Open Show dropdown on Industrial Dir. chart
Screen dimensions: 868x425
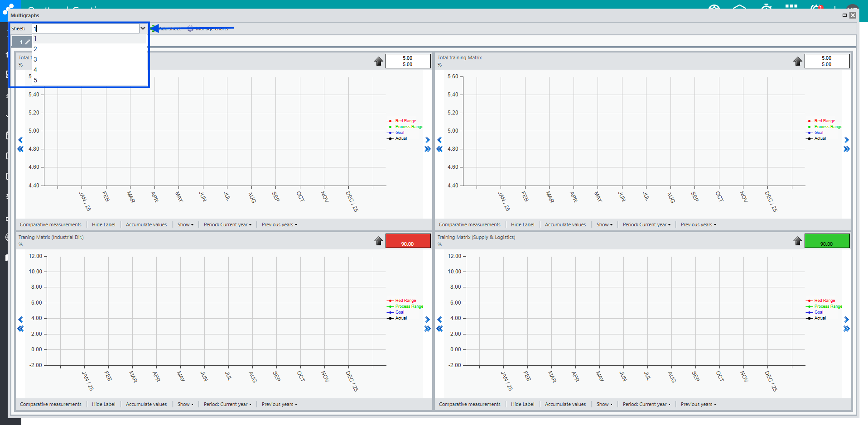point(185,404)
